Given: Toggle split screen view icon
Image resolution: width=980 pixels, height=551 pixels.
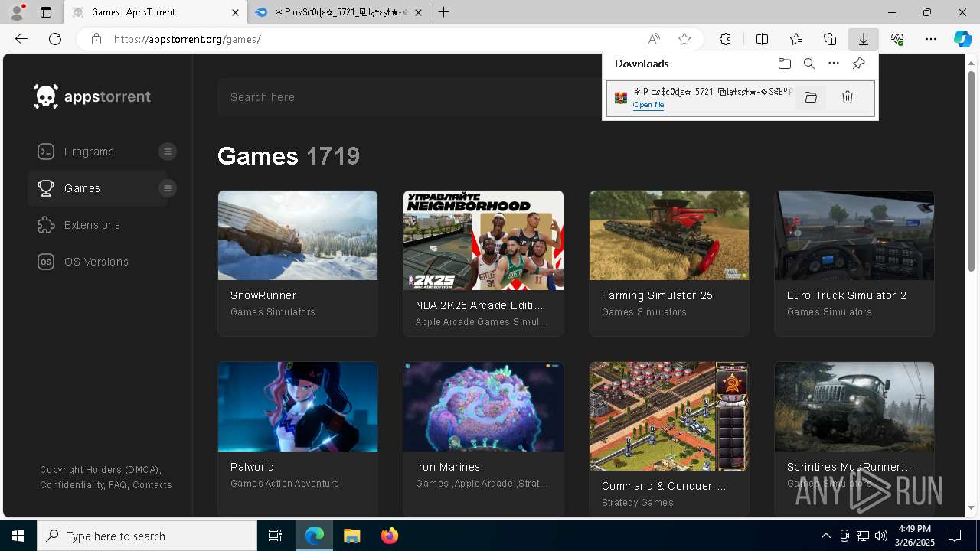Looking at the screenshot, I should tap(762, 39).
